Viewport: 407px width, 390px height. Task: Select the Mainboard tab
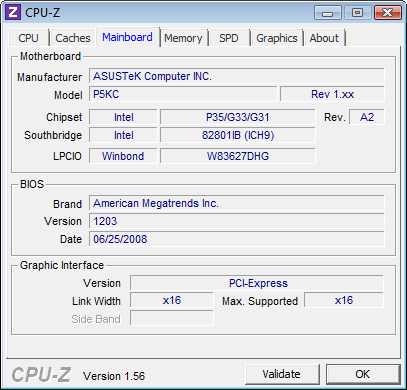point(127,37)
